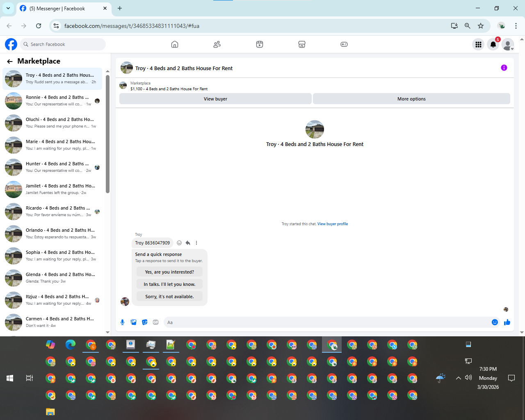Open the notifications bell icon
Image resolution: width=525 pixels, height=420 pixels.
(493, 44)
